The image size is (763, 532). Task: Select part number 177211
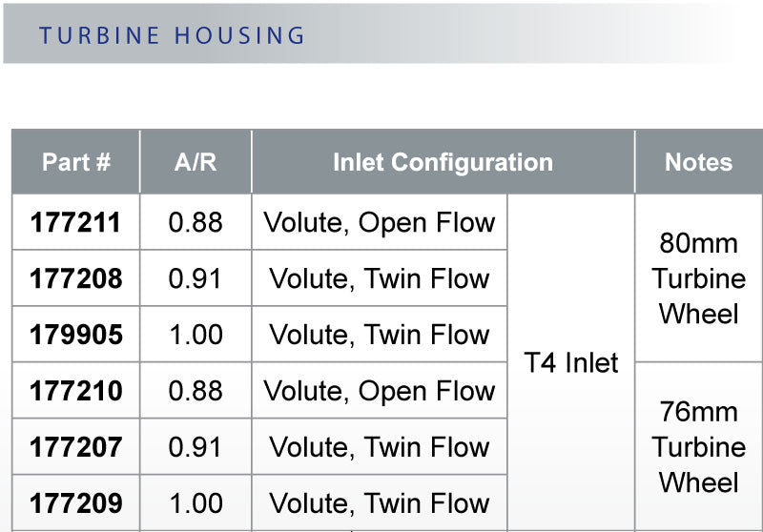click(76, 223)
